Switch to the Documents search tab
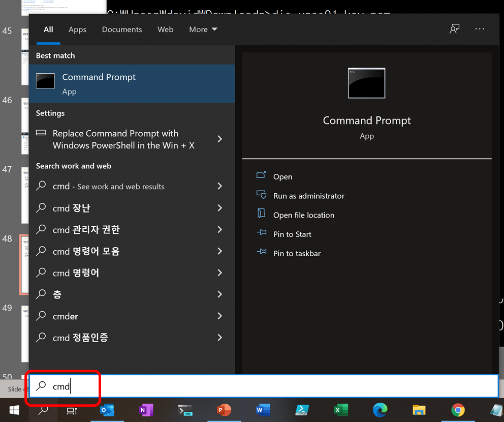Image resolution: width=504 pixels, height=422 pixels. point(121,29)
